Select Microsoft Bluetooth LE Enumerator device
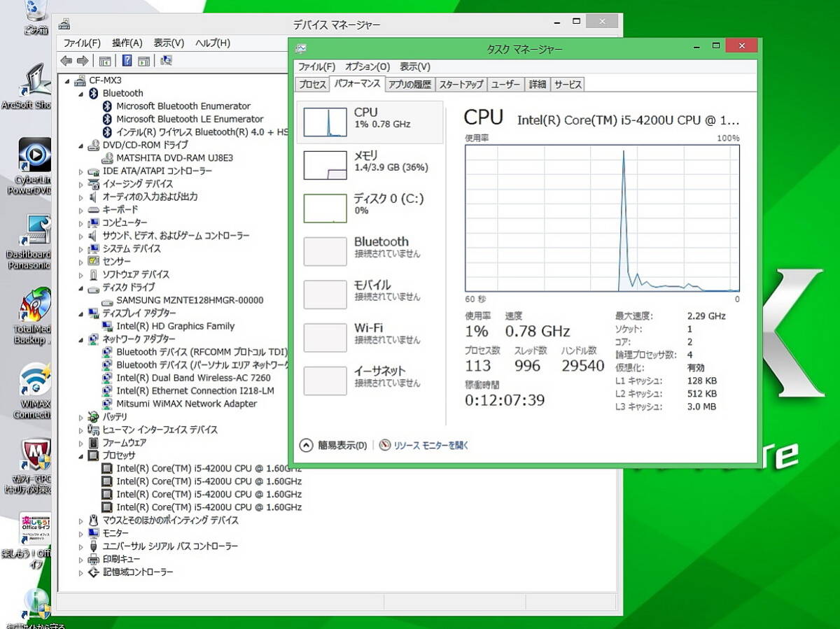 (190, 119)
